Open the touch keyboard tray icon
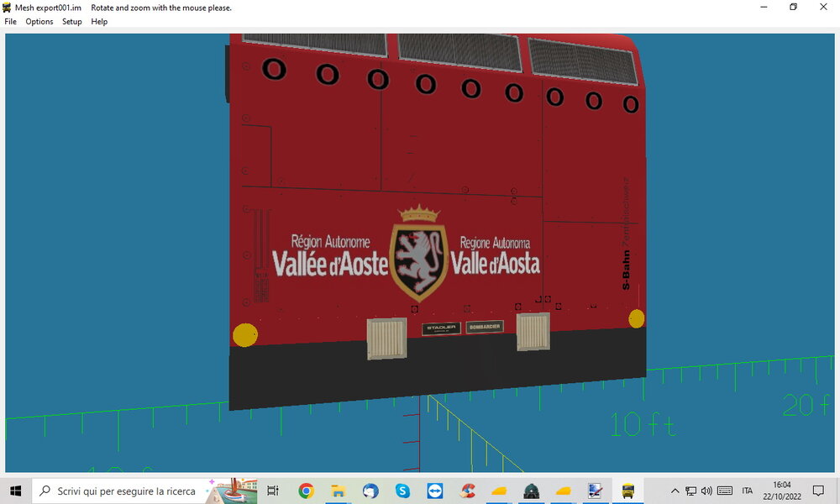The image size is (840, 504). click(x=725, y=491)
